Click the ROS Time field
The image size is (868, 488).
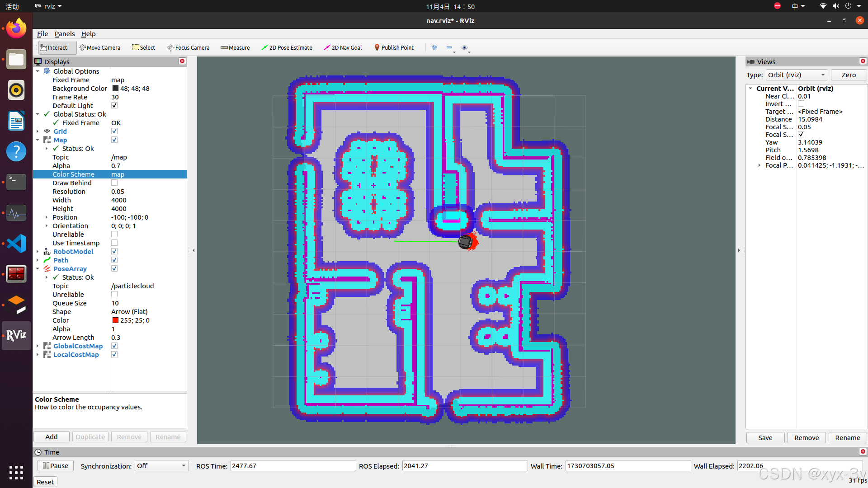[293, 466]
